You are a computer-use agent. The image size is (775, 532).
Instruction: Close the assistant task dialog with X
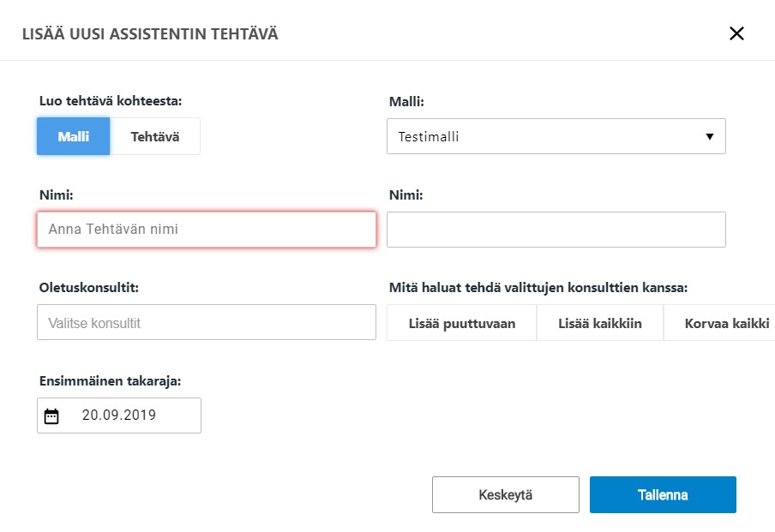pos(736,33)
